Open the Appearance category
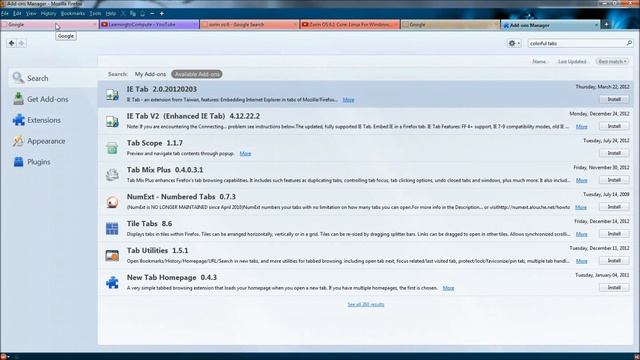Image resolution: width=640 pixels, height=360 pixels. (52, 141)
